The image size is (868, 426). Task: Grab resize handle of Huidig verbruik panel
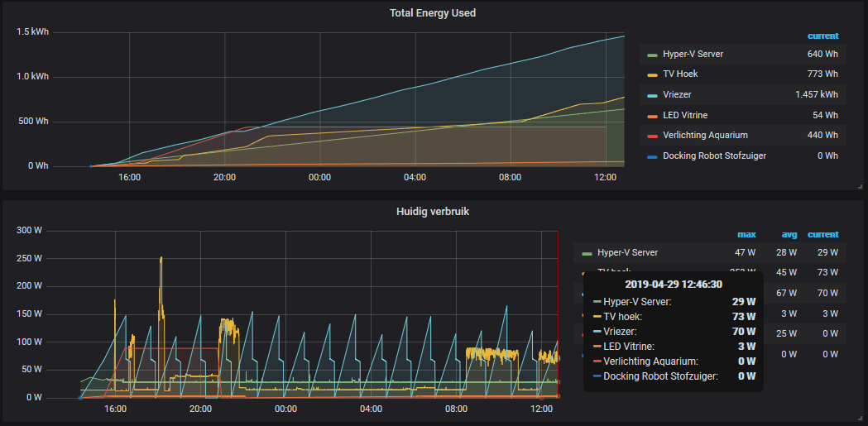point(861,419)
